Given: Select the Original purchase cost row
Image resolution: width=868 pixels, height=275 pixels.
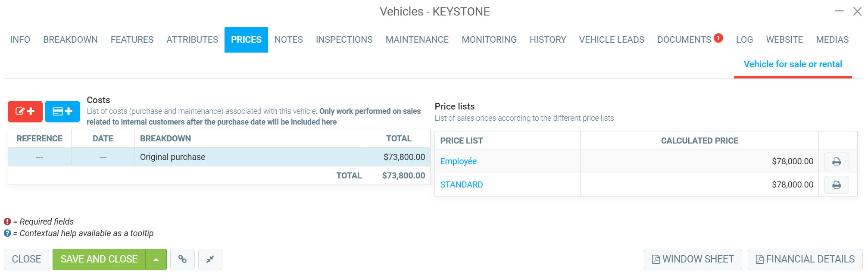Looking at the screenshot, I should [219, 157].
